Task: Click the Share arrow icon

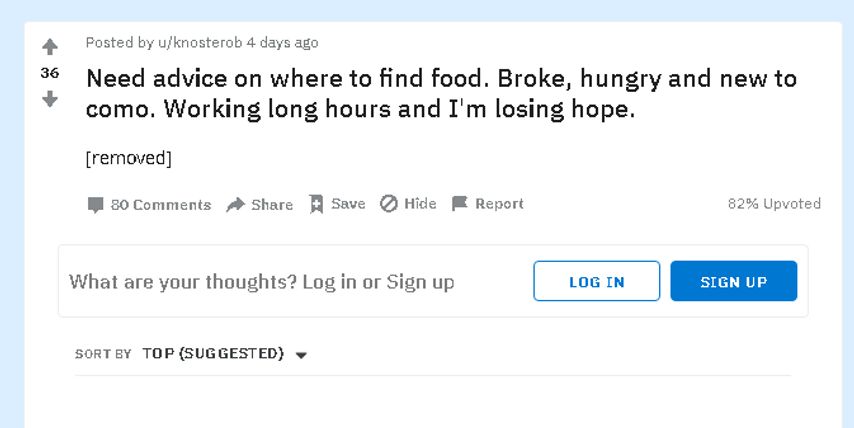Action: [236, 205]
